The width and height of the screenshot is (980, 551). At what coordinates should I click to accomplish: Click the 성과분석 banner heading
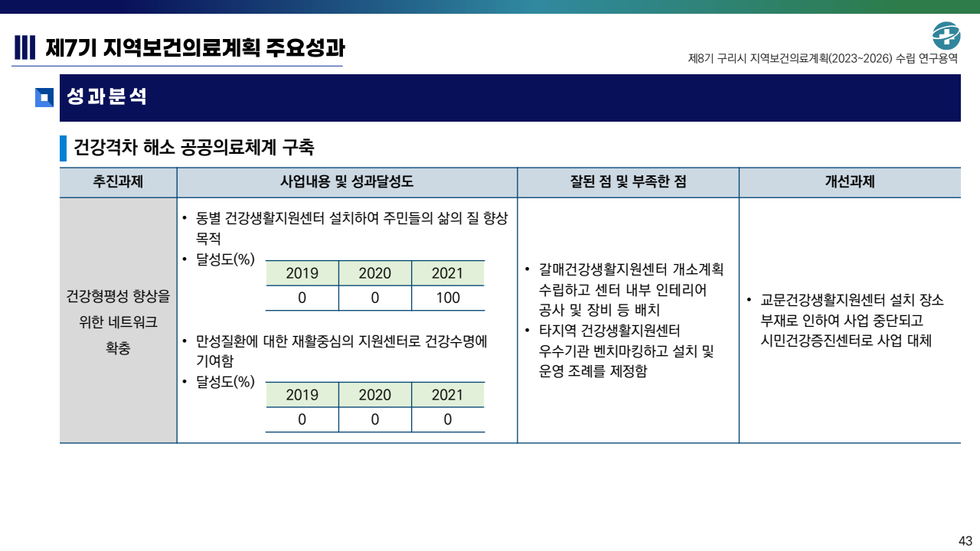coord(107,97)
